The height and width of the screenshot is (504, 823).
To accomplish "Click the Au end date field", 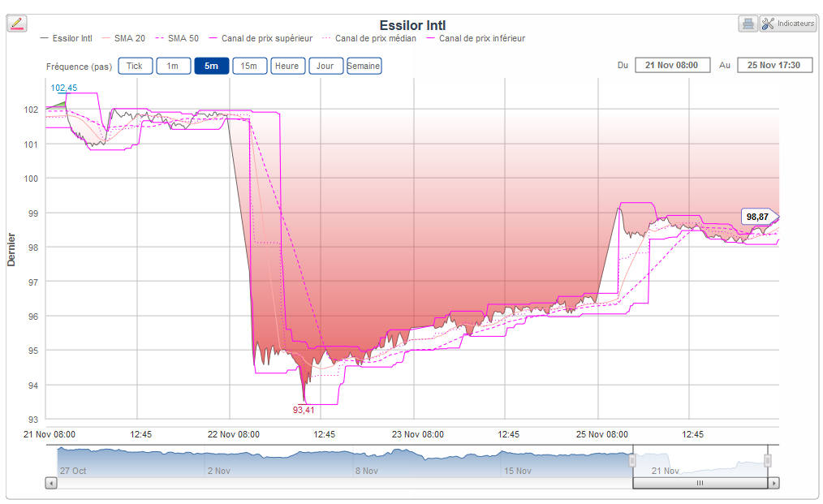I will pyautogui.click(x=775, y=65).
